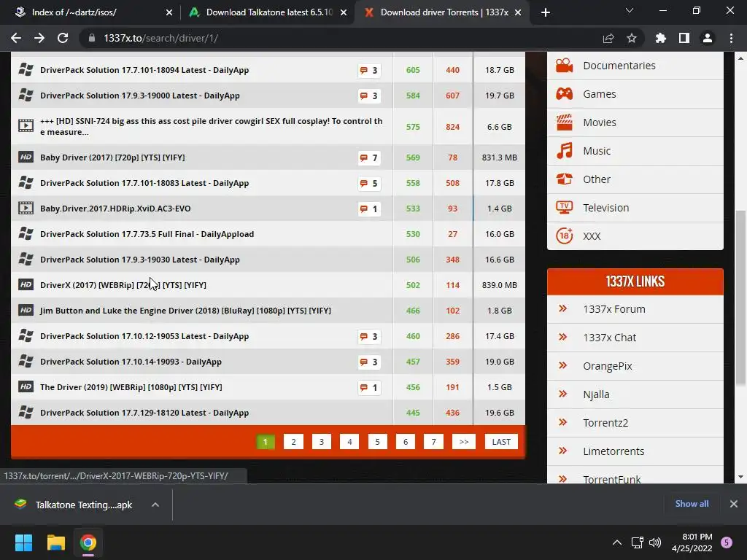Open DriverPack Solution 17.7.73.5 Full Final torrent
The width and height of the screenshot is (747, 560).
tap(147, 234)
